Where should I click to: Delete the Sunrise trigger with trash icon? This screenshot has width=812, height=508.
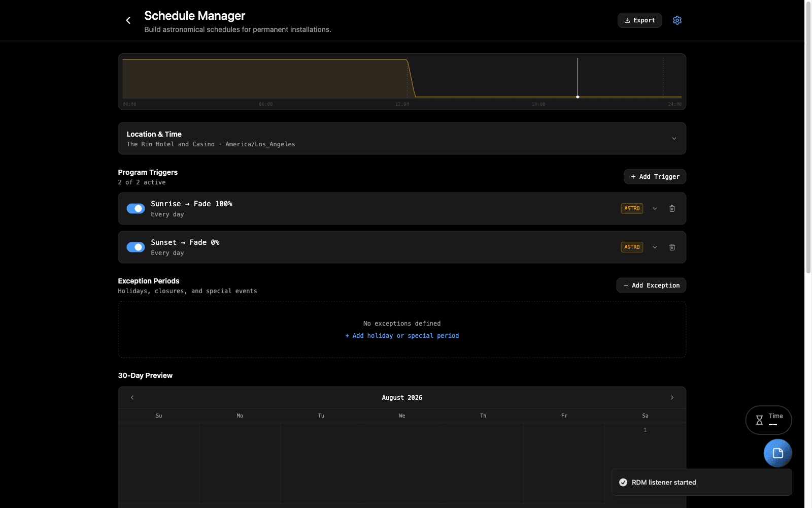(672, 209)
